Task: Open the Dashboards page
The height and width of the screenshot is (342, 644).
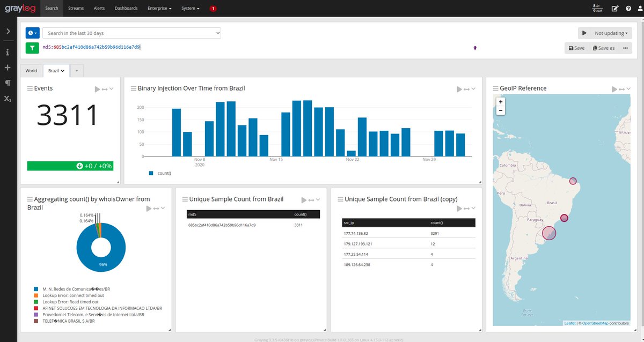Action: point(126,9)
